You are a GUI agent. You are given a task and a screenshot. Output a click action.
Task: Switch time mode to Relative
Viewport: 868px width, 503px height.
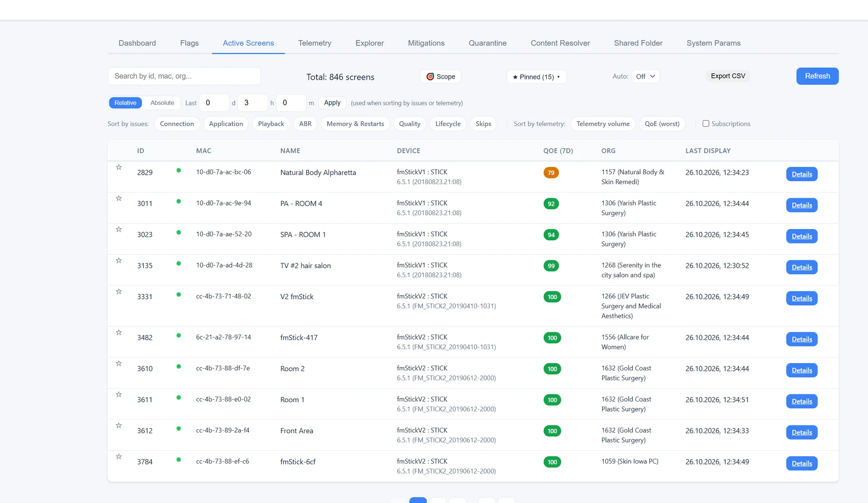(x=125, y=103)
